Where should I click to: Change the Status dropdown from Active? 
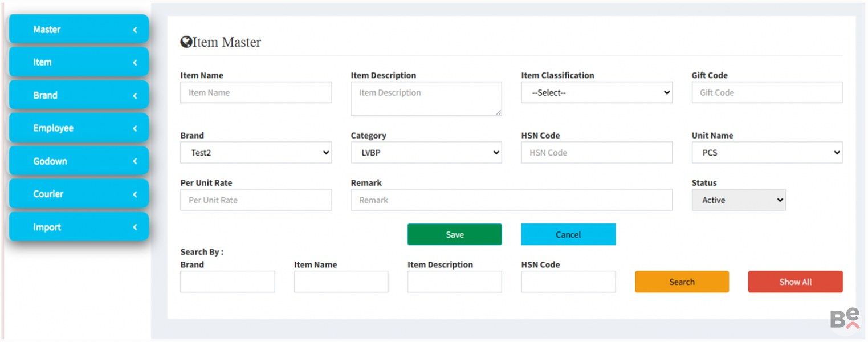click(x=738, y=200)
